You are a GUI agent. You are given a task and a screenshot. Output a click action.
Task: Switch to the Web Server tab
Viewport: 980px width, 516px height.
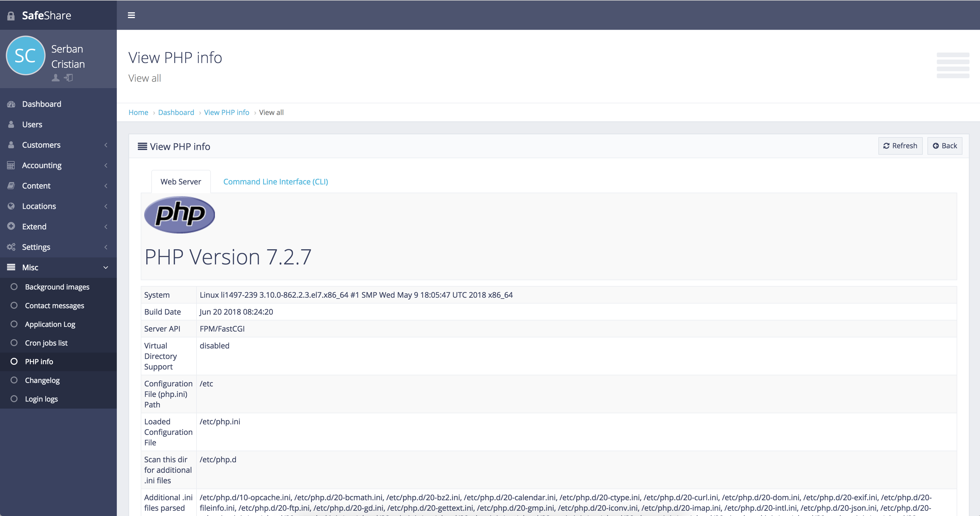[181, 182]
